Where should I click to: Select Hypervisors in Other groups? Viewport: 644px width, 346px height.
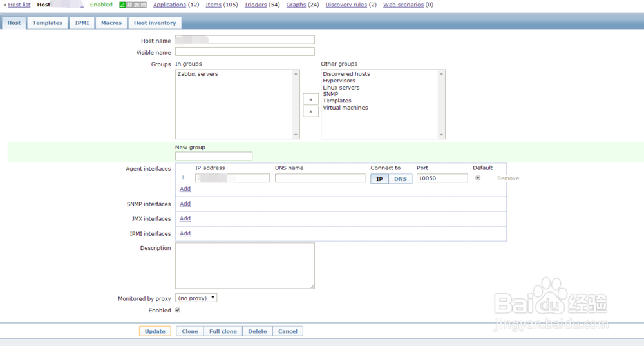(339, 81)
